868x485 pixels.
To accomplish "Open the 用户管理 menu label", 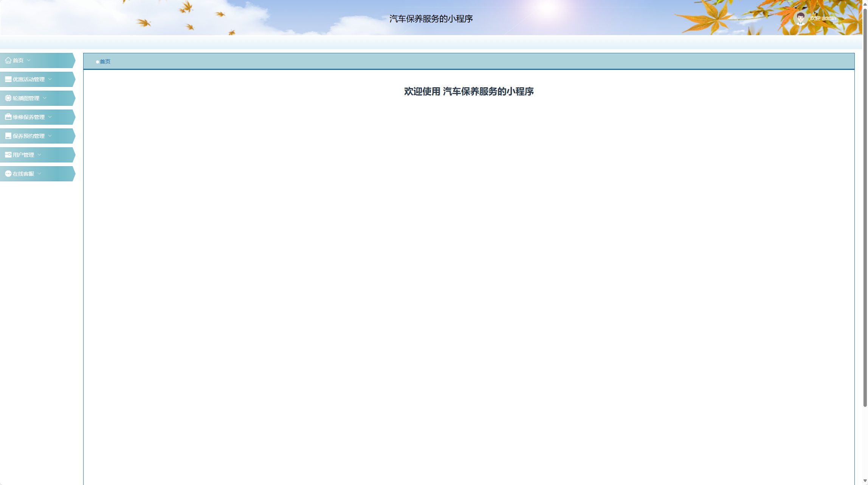I will point(23,155).
